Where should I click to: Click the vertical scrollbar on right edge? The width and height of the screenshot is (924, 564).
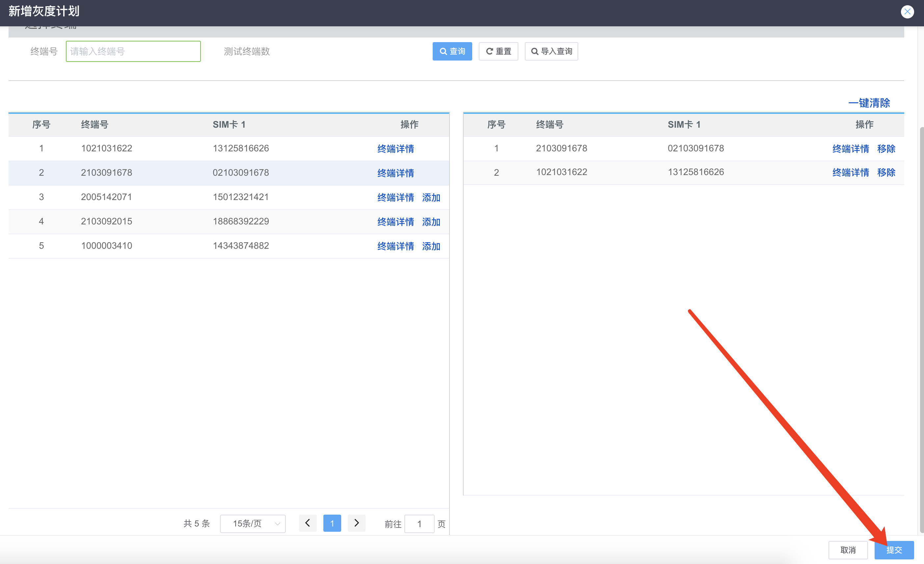[921, 330]
